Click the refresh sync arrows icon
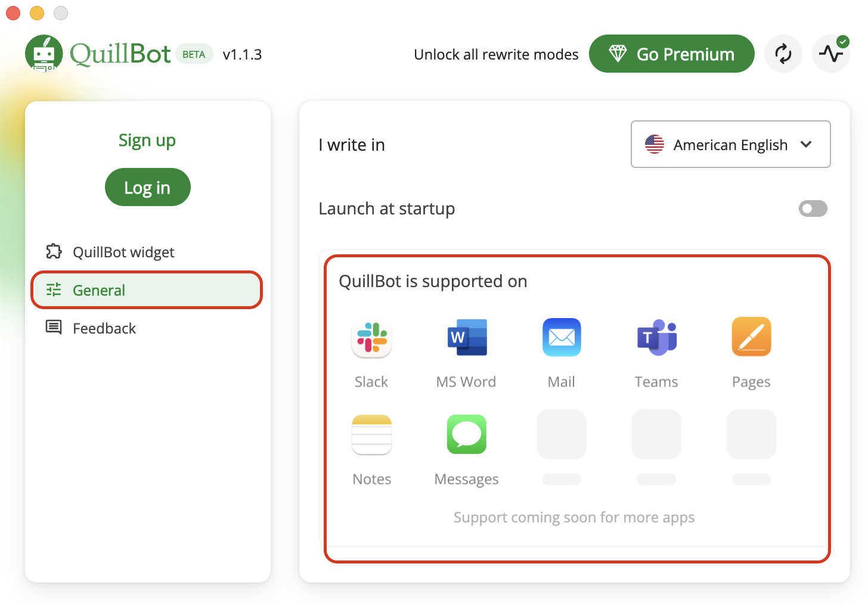 [x=783, y=54]
